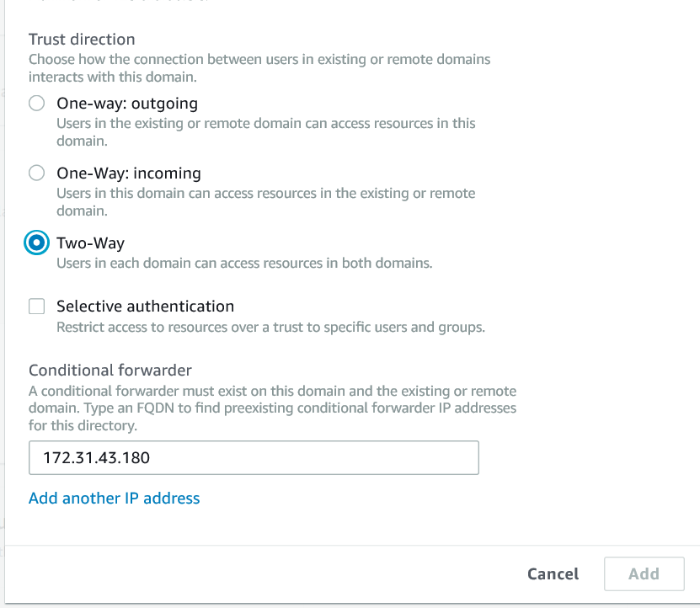The image size is (700, 608).
Task: Choose the One-Way: incoming radio button
Action: (36, 173)
